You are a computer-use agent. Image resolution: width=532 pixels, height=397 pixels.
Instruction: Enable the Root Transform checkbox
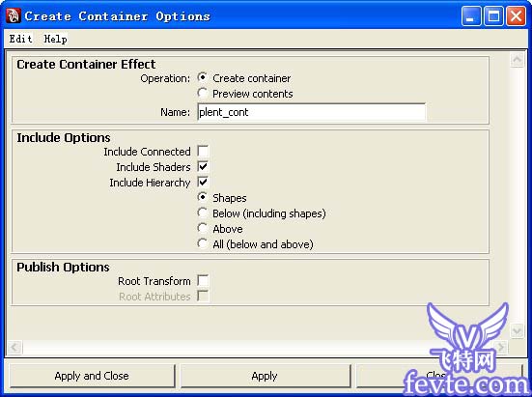[x=203, y=281]
